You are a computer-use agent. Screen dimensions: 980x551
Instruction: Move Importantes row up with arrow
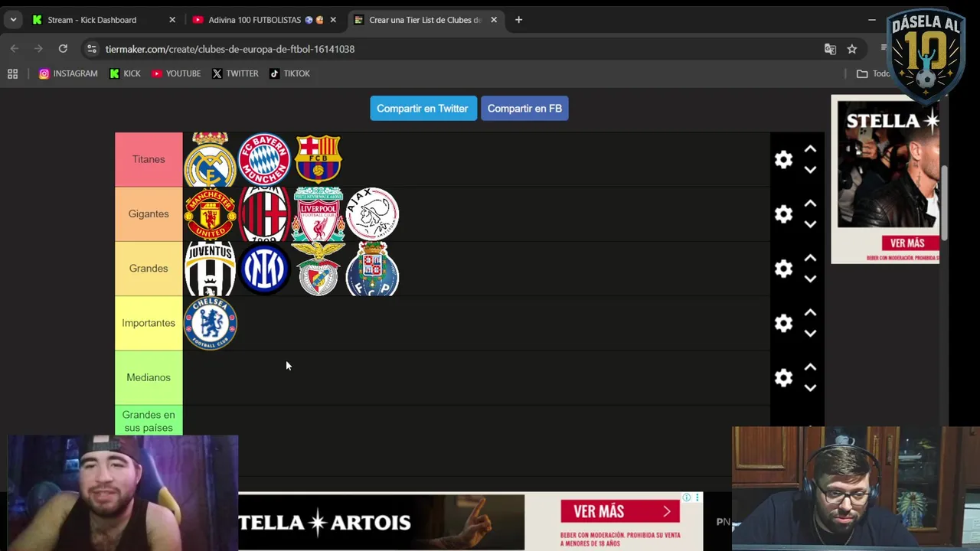pyautogui.click(x=810, y=313)
